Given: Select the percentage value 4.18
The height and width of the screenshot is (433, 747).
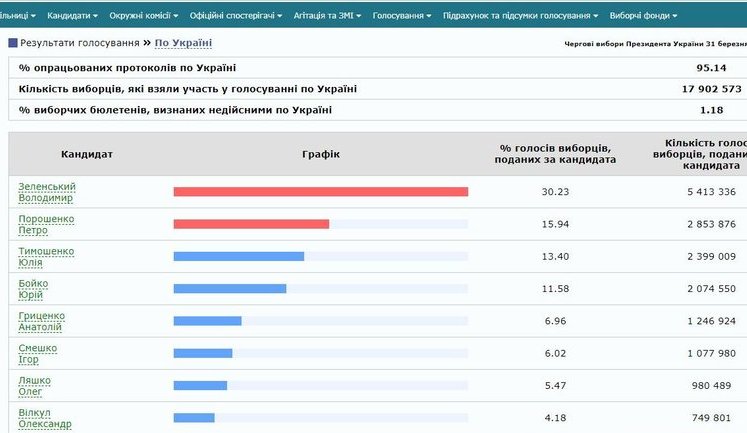Looking at the screenshot, I should 555,418.
